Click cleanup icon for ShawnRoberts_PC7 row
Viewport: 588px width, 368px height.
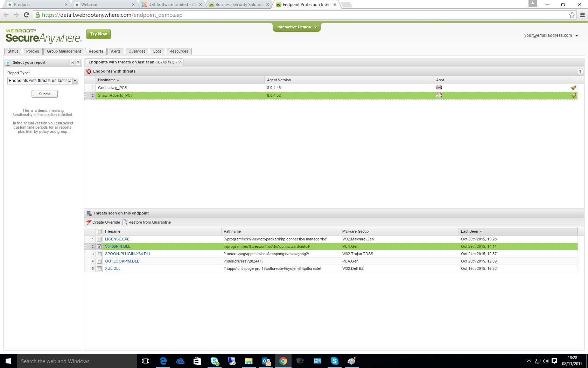coord(573,95)
